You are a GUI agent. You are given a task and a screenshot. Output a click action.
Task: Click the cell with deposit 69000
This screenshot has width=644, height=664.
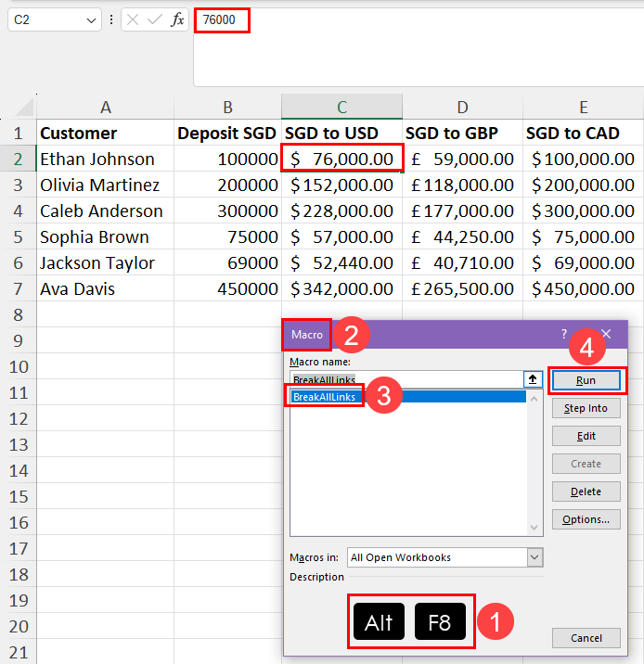228,263
